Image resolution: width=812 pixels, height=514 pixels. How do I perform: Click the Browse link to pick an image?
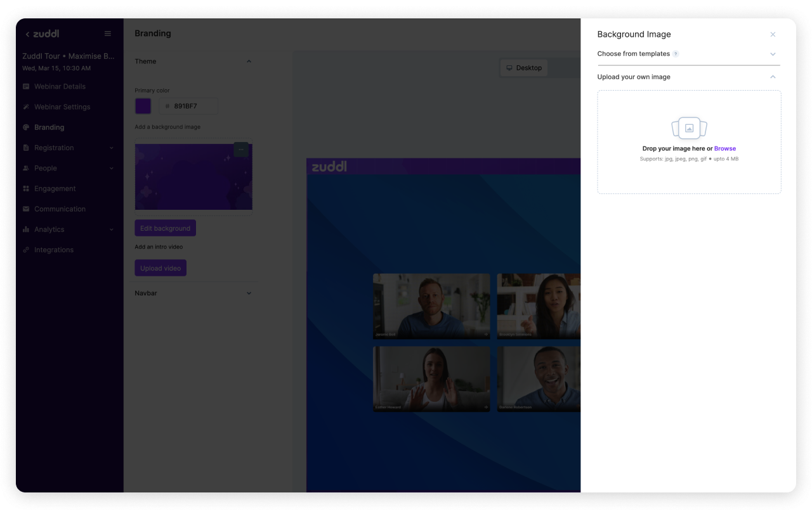(725, 149)
